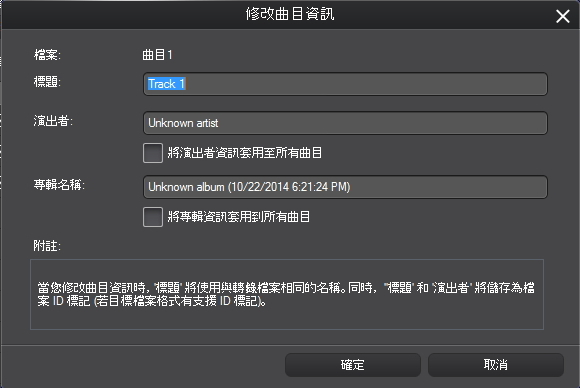Click inside the 附註 note text box
The image size is (580, 388).
[x=287, y=294]
